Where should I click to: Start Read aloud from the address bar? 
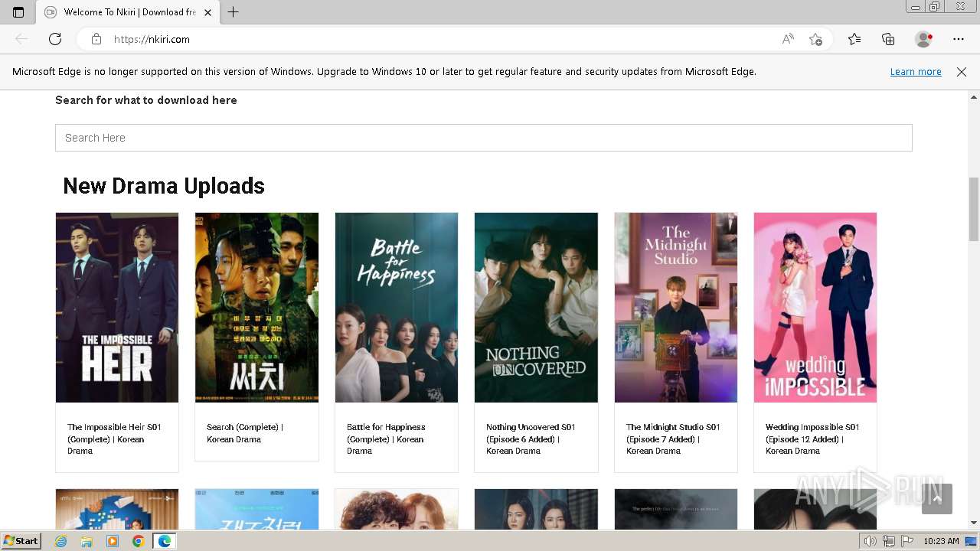click(788, 39)
